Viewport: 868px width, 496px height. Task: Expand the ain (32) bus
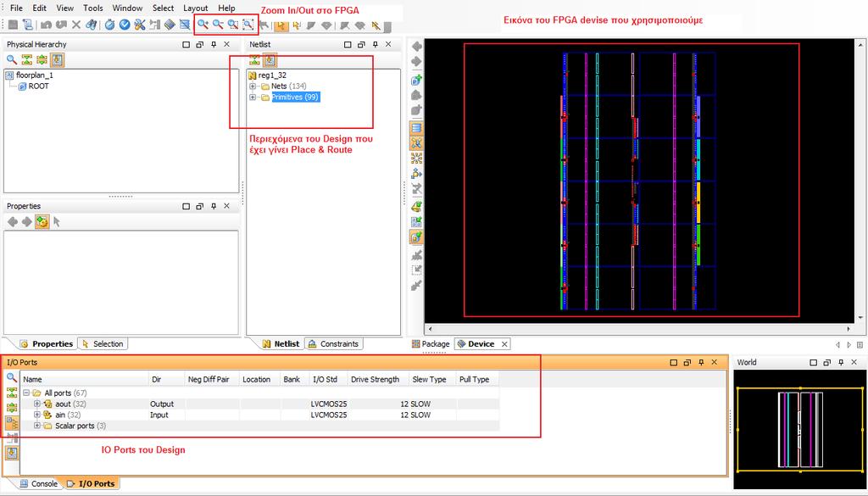37,415
